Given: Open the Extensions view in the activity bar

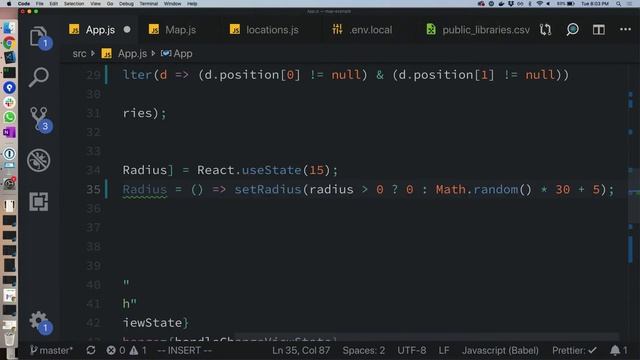Looking at the screenshot, I should coord(39,201).
